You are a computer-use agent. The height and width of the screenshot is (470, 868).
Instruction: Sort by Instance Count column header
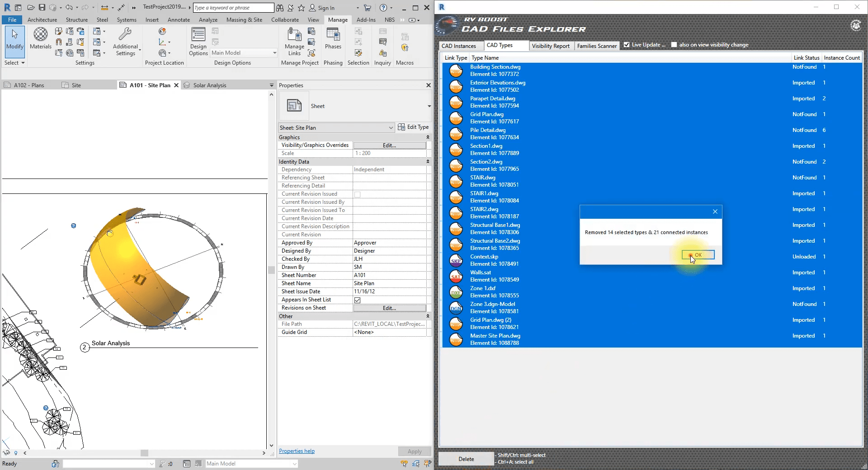pyautogui.click(x=841, y=57)
